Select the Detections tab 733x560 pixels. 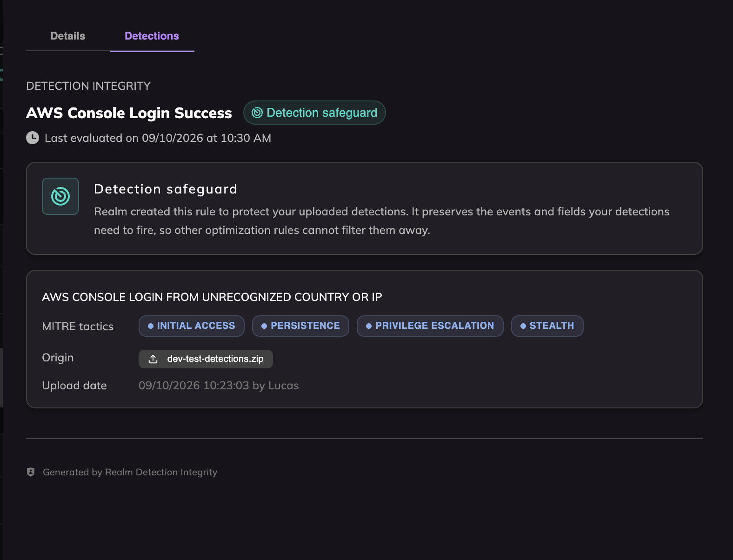click(x=152, y=36)
